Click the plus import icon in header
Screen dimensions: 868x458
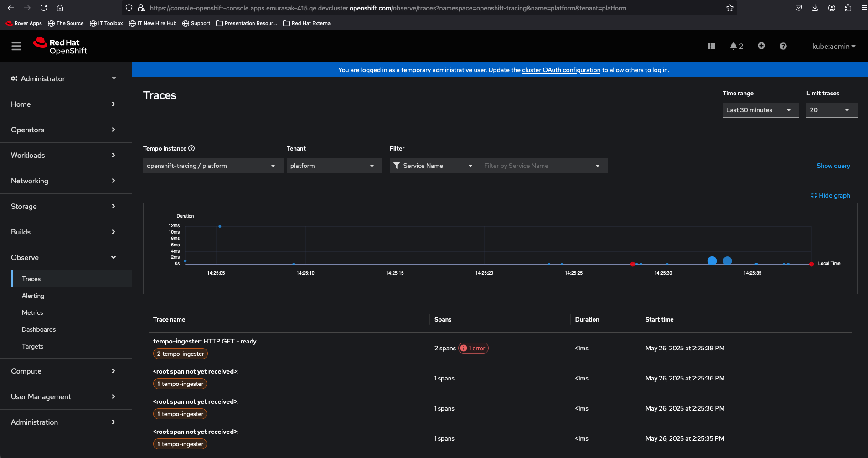[761, 46]
